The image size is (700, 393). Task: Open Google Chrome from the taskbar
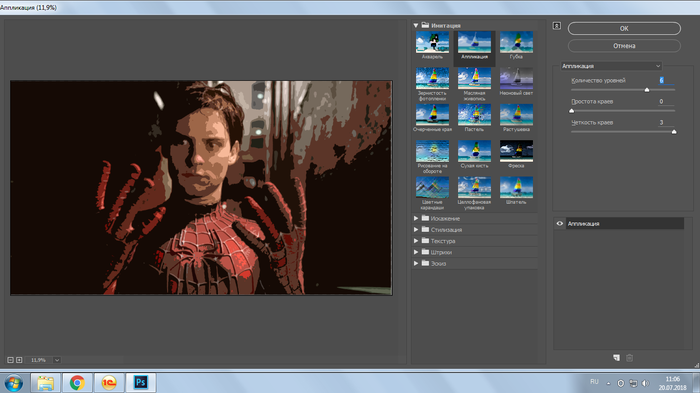tap(77, 382)
